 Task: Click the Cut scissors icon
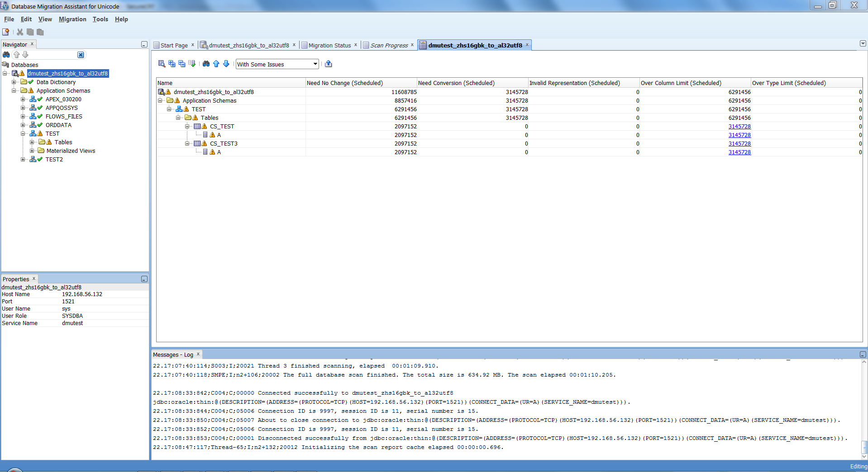coord(20,32)
